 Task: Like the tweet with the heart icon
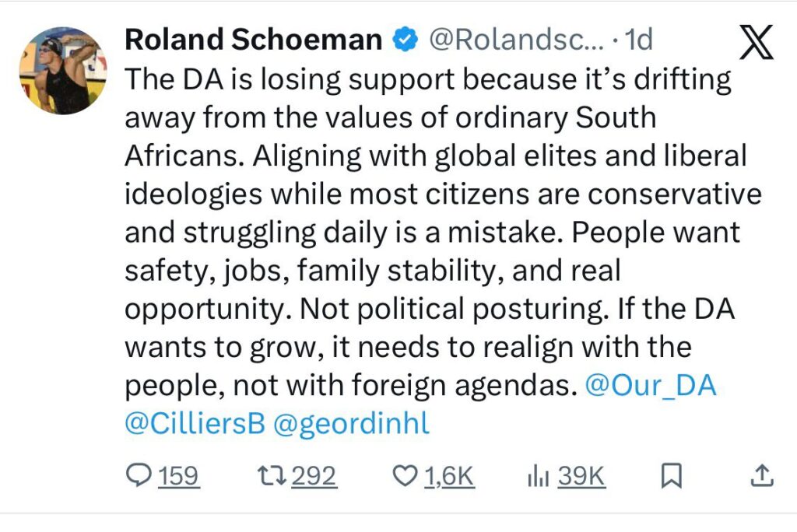[405, 476]
